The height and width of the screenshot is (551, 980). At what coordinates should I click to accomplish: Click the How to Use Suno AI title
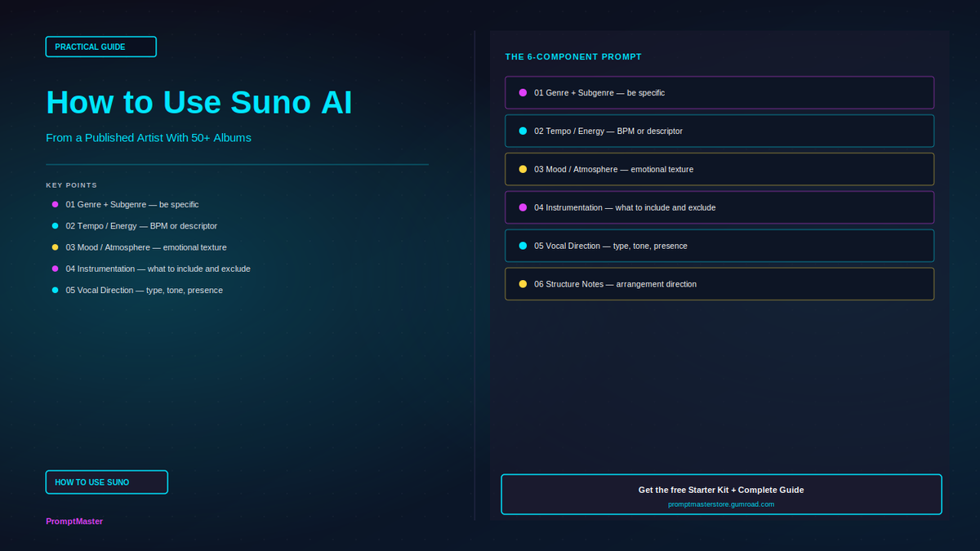pyautogui.click(x=199, y=102)
